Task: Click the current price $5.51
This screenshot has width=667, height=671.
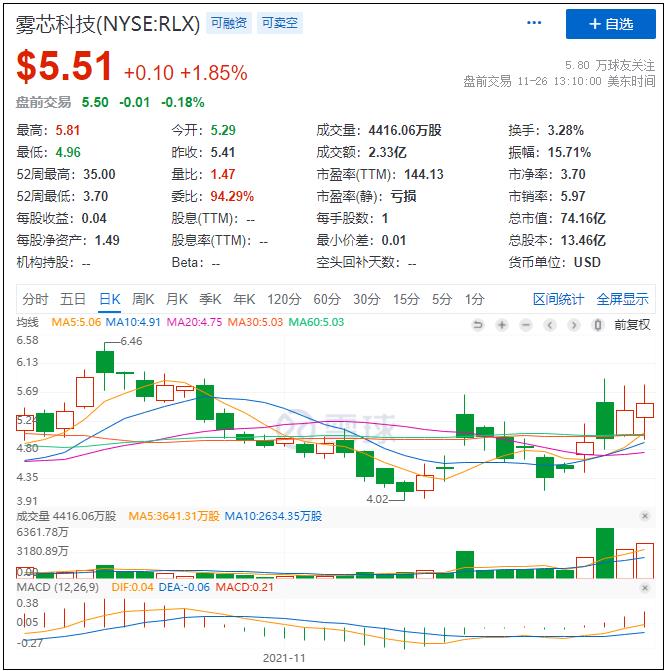Action: pyautogui.click(x=64, y=66)
